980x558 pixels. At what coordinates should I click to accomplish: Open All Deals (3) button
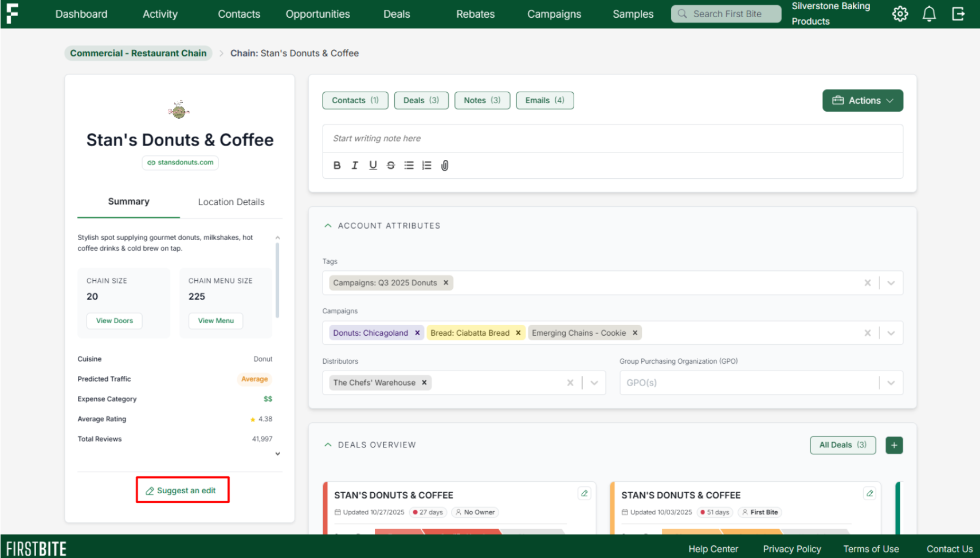click(843, 445)
